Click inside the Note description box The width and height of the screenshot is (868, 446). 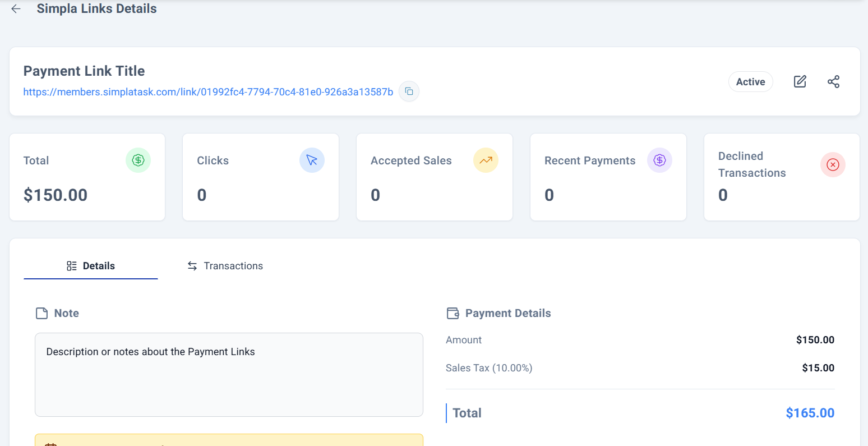(x=229, y=375)
